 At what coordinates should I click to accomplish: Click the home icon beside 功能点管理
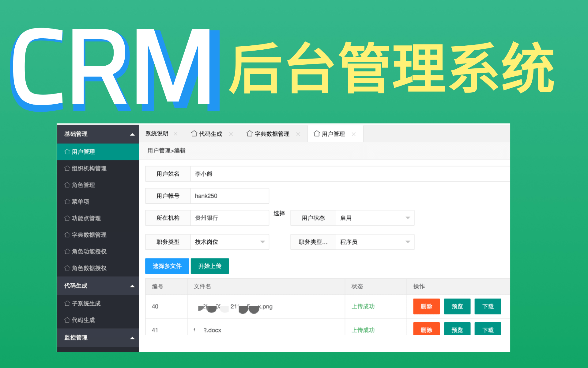tap(67, 218)
